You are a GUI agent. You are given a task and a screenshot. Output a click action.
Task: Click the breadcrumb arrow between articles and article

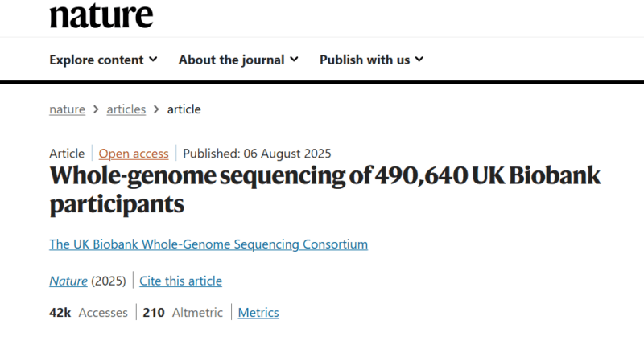click(x=156, y=109)
